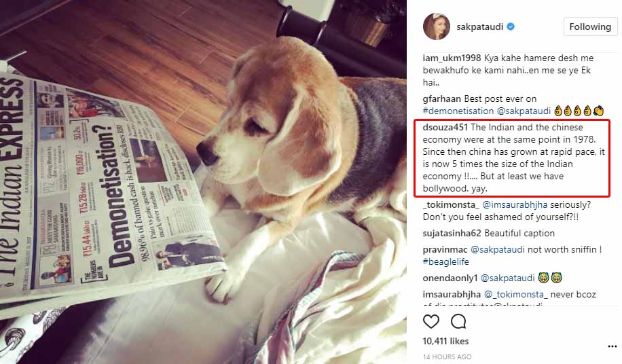
Task: Open the @imsaurabhjha mention link
Action: [x=515, y=204]
